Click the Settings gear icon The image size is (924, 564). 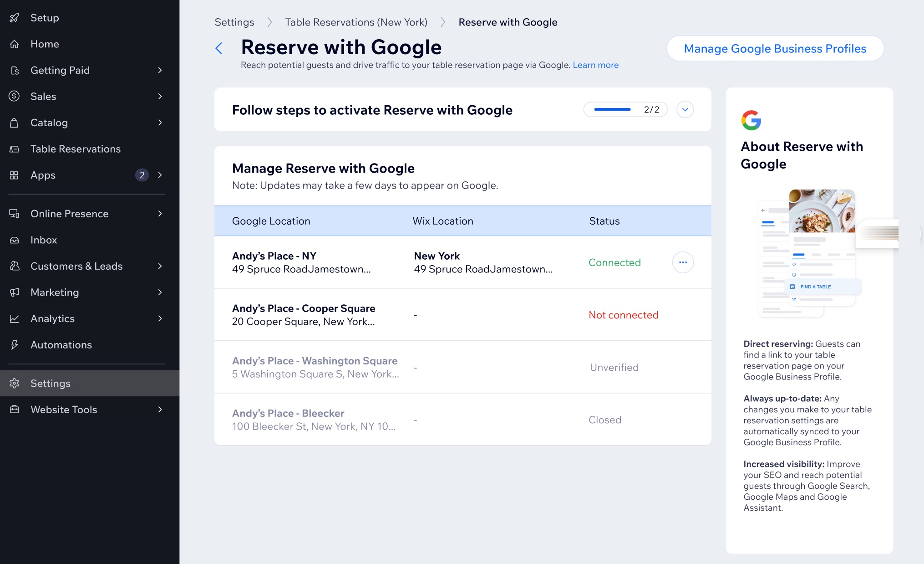[x=15, y=384]
